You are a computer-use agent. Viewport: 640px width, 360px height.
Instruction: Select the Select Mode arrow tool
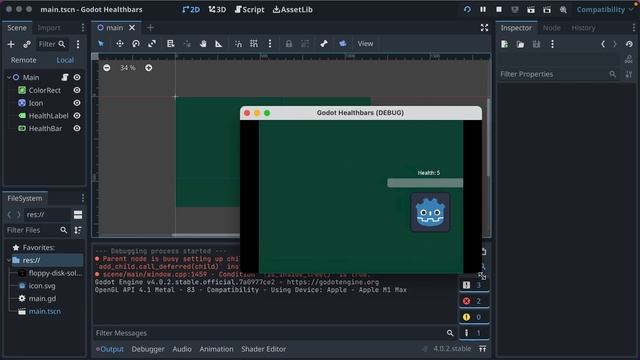(101, 44)
